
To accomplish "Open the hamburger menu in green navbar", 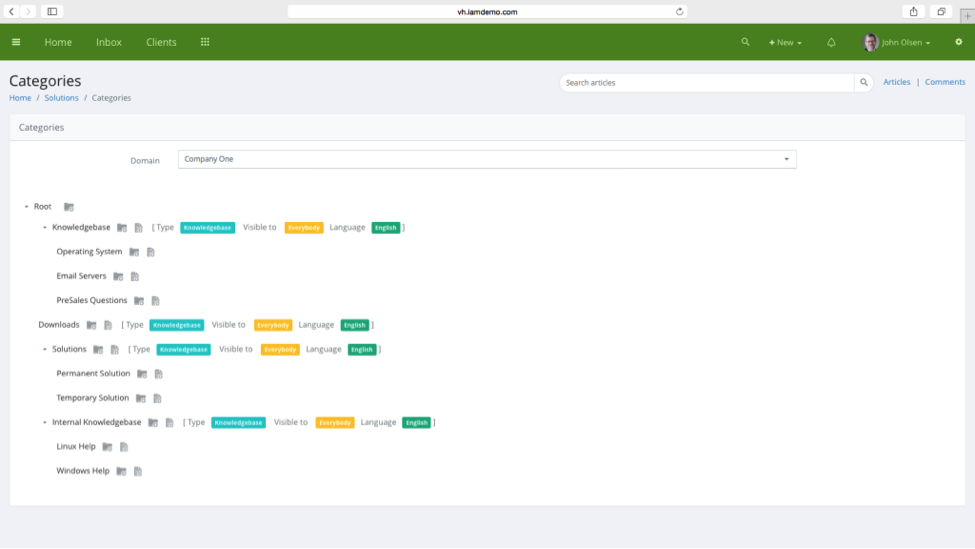I will tap(16, 42).
